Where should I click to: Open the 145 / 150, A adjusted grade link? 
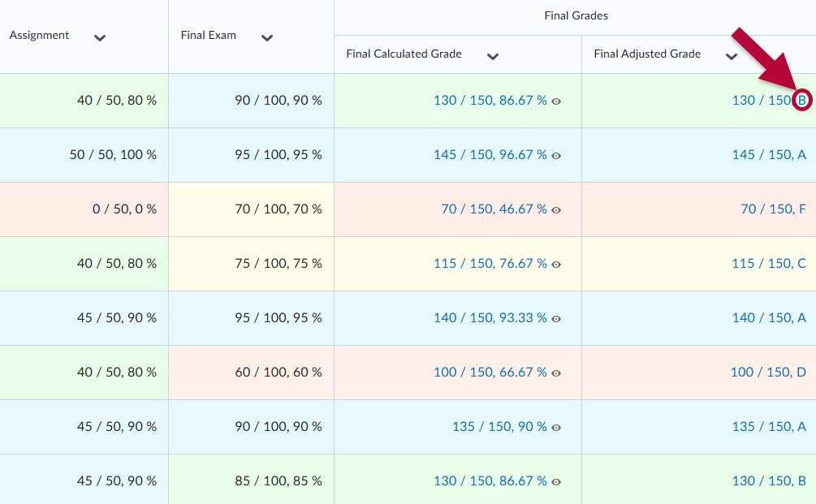tap(767, 154)
